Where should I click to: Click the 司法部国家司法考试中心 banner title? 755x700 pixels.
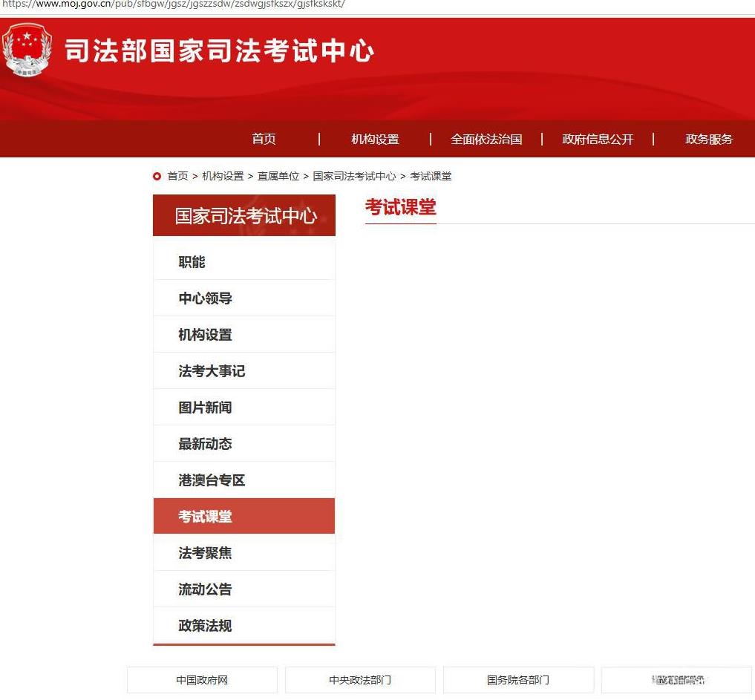click(x=220, y=50)
